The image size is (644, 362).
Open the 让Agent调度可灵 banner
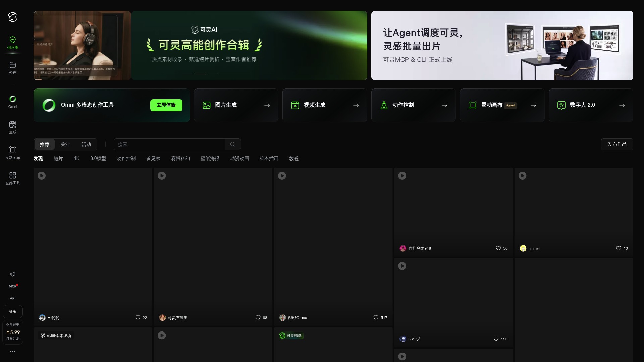tap(502, 46)
